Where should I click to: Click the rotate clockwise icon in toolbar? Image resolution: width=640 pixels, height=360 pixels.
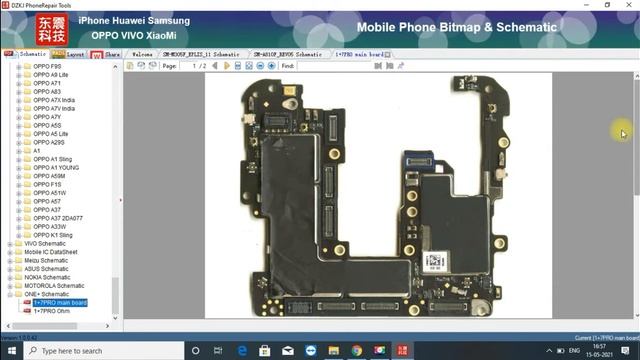pos(153,66)
